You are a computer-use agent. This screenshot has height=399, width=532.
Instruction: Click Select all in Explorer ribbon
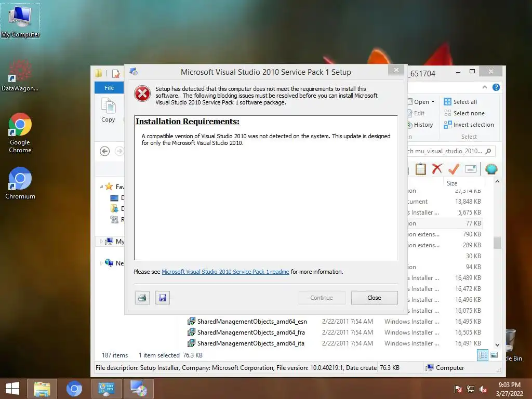(460, 102)
